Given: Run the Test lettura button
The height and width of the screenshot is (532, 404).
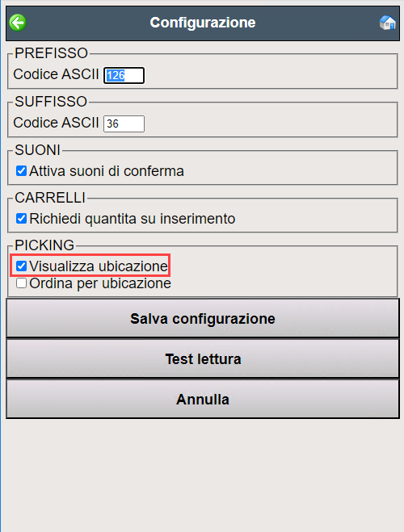Looking at the screenshot, I should coord(203,358).
